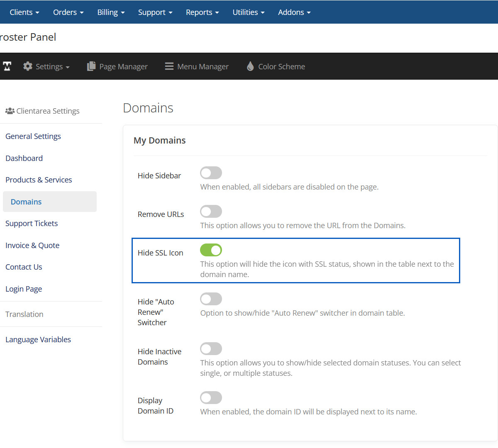Viewport: 498px width, 448px height.
Task: Open the Utilities dropdown menu
Action: [248, 12]
